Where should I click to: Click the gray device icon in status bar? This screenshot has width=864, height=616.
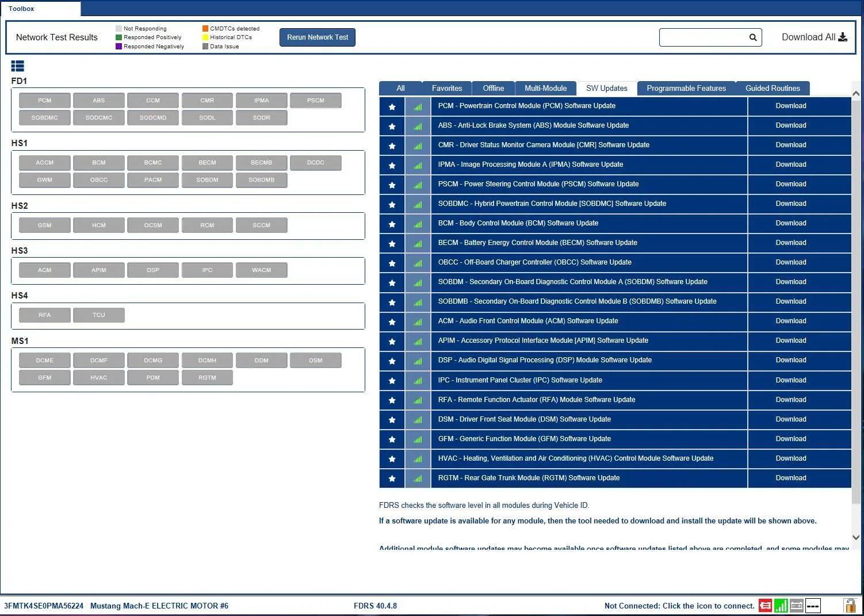797,606
